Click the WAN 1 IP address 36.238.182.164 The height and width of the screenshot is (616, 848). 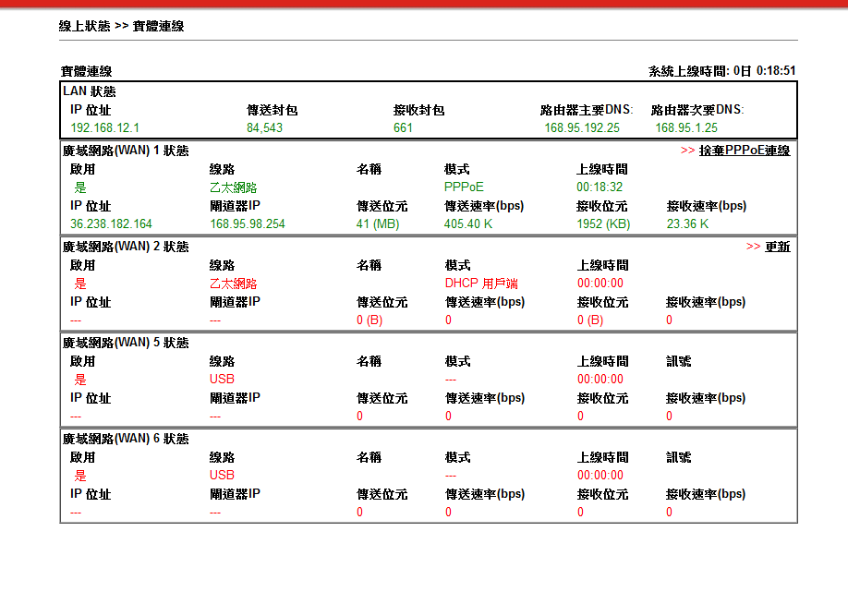[x=111, y=224]
